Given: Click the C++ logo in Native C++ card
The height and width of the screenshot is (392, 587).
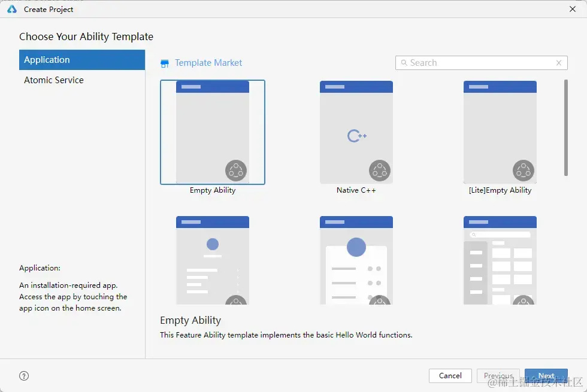Looking at the screenshot, I should [357, 136].
